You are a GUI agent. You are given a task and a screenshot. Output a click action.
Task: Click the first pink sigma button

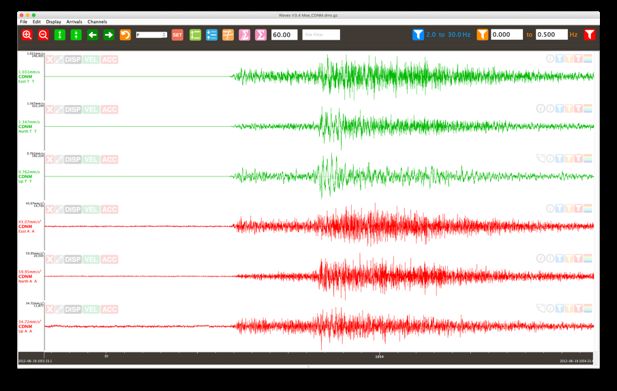pyautogui.click(x=244, y=35)
